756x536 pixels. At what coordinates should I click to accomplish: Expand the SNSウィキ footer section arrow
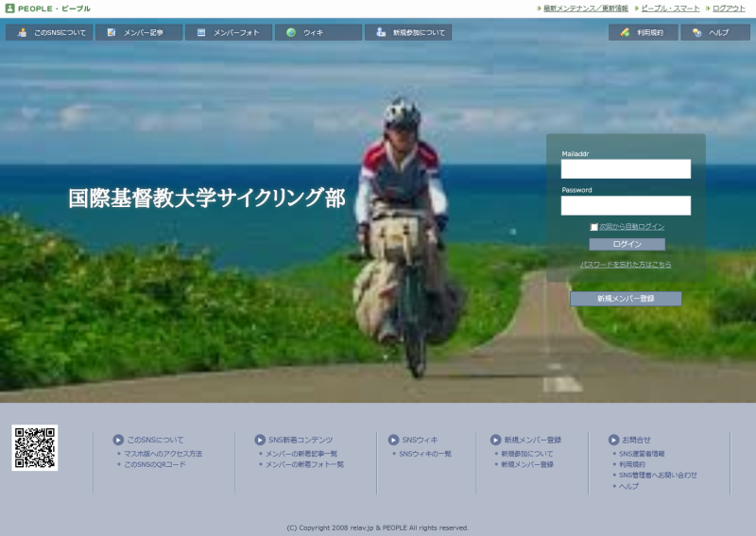pos(393,440)
